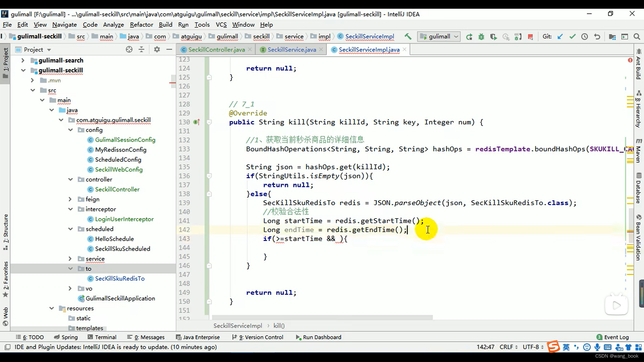
Task: Open 9: Version Control tool window
Action: tap(258, 337)
